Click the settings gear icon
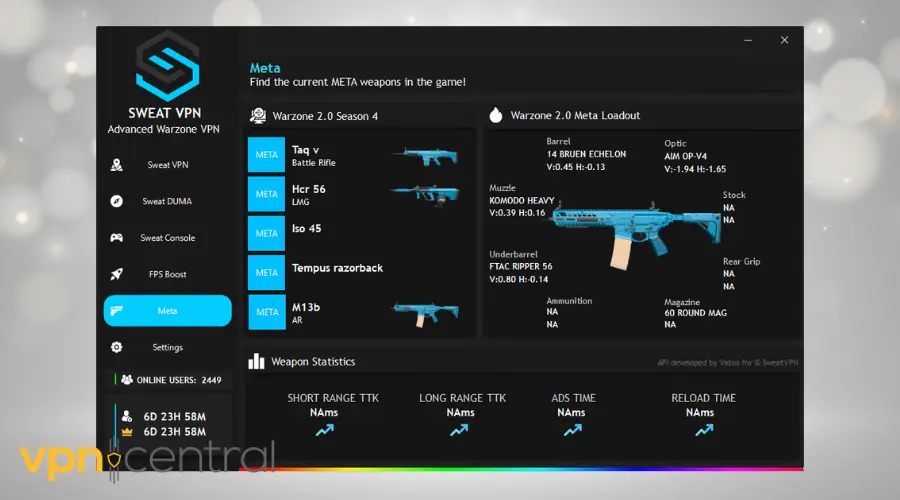Image resolution: width=900 pixels, height=500 pixels. click(x=117, y=347)
